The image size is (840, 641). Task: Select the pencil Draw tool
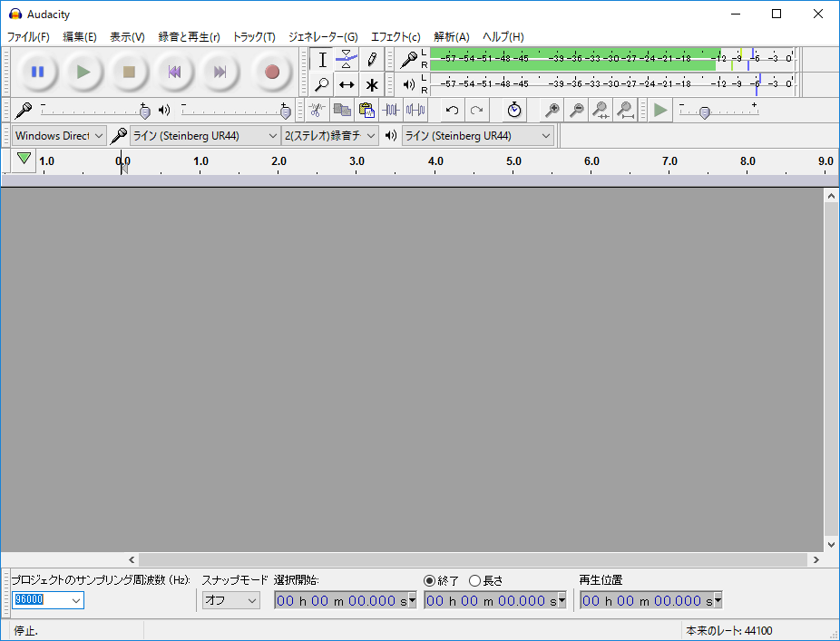372,60
